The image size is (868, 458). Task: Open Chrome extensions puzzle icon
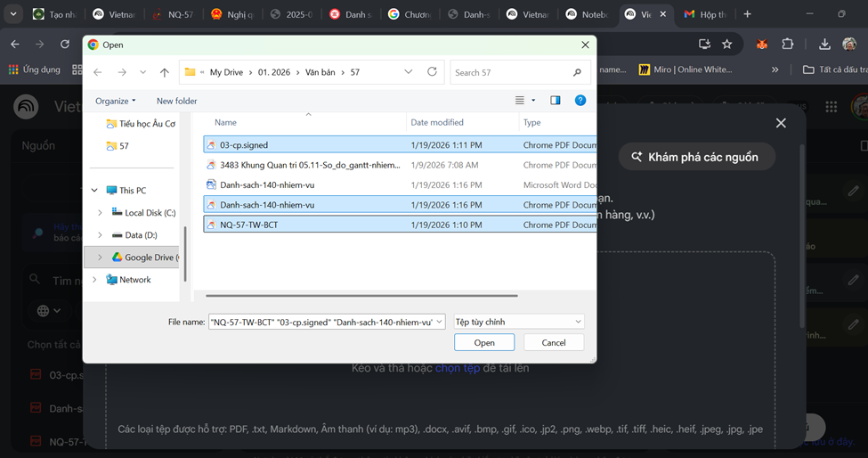click(x=788, y=44)
